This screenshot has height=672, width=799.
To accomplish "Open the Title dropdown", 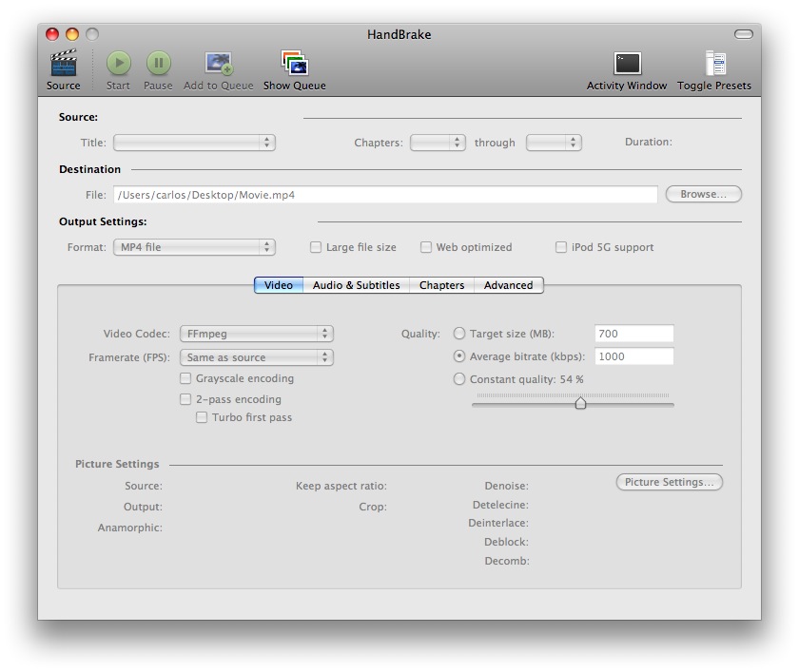I will 194,143.
